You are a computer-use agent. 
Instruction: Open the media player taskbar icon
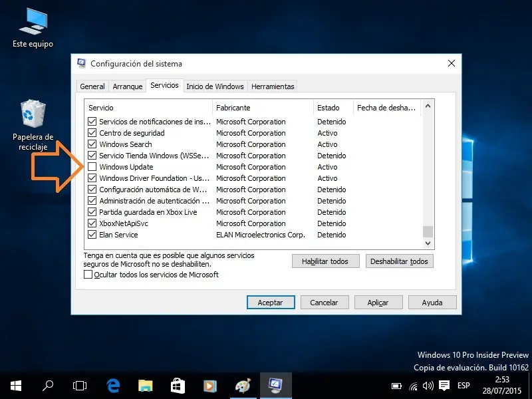(x=209, y=386)
